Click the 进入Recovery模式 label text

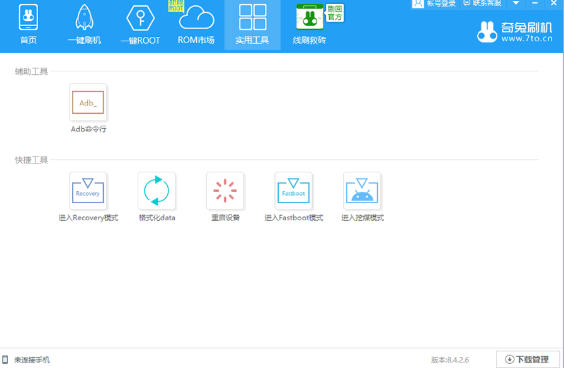click(88, 218)
